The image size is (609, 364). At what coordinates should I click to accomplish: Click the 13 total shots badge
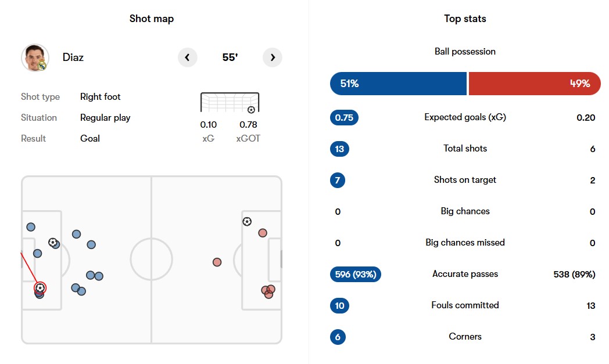(x=339, y=149)
